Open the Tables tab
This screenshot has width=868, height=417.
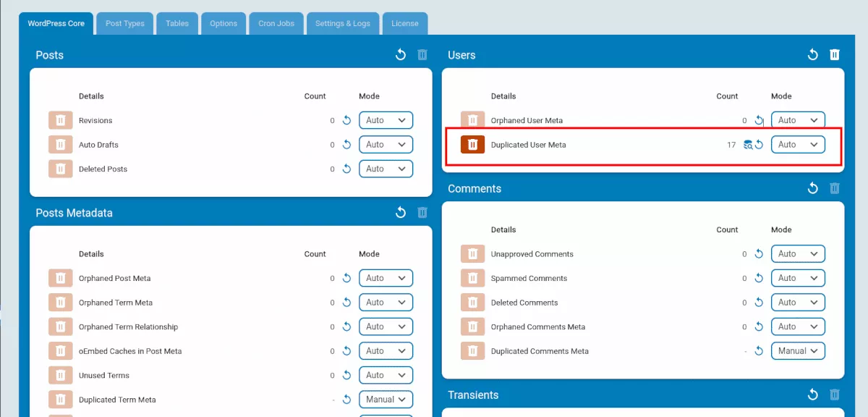[177, 23]
